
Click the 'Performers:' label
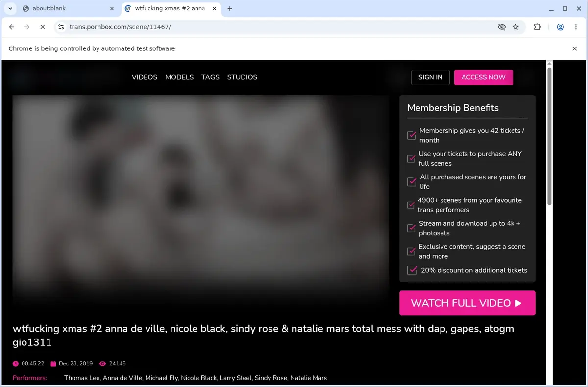[30, 378]
